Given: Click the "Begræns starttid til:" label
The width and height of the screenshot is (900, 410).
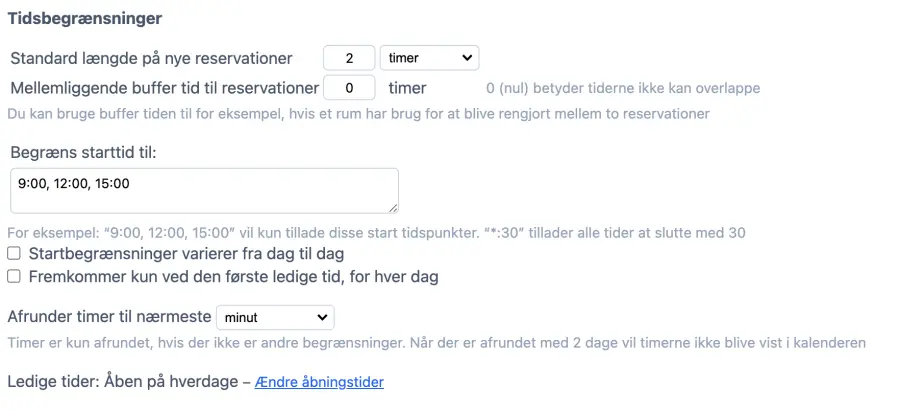Looking at the screenshot, I should click(x=83, y=152).
